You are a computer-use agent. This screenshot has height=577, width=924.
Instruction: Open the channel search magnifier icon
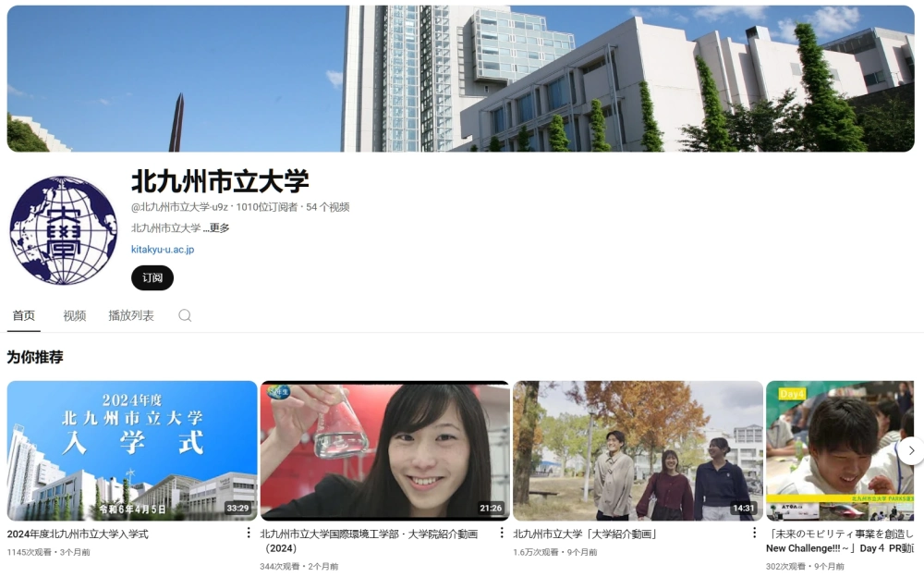pyautogui.click(x=185, y=315)
